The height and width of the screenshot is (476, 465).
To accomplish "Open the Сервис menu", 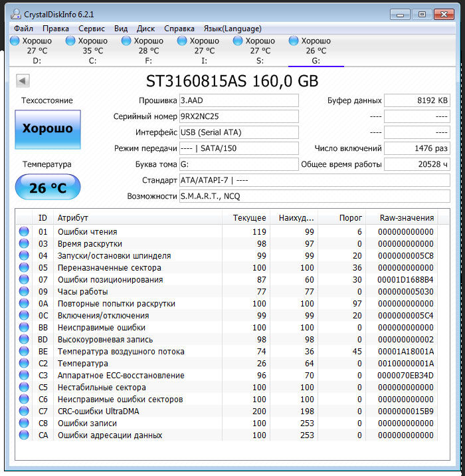I will pyautogui.click(x=91, y=29).
